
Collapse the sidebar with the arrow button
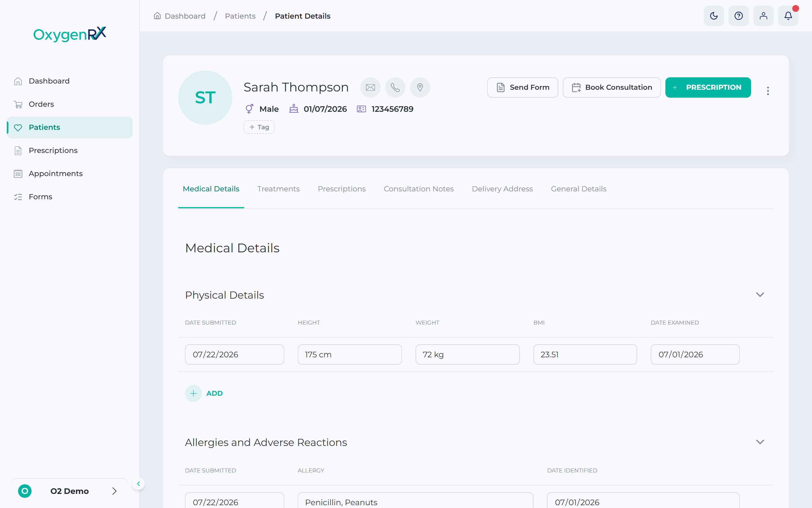[138, 484]
